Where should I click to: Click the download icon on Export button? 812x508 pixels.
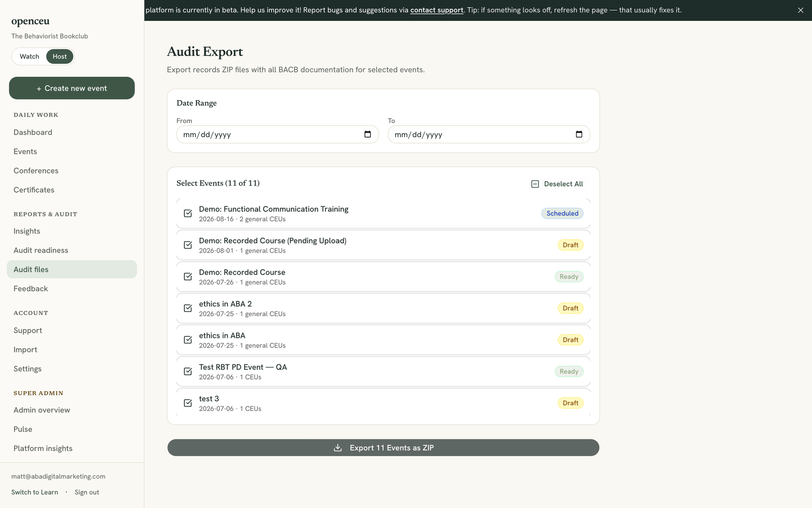tap(338, 448)
